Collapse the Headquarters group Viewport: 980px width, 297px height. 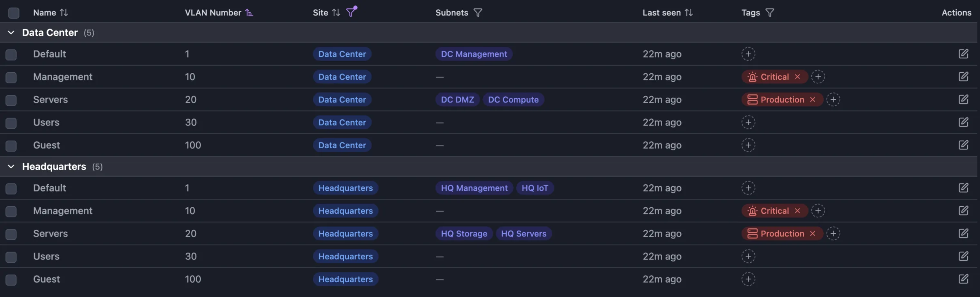(x=11, y=167)
